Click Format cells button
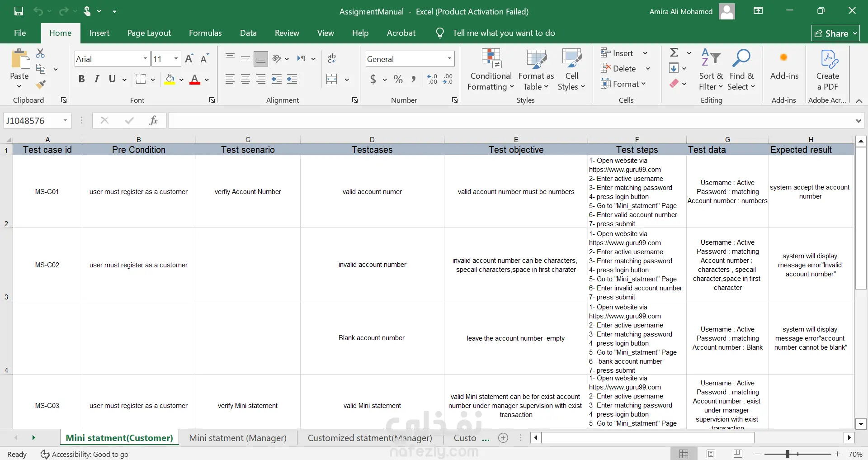 pos(623,84)
